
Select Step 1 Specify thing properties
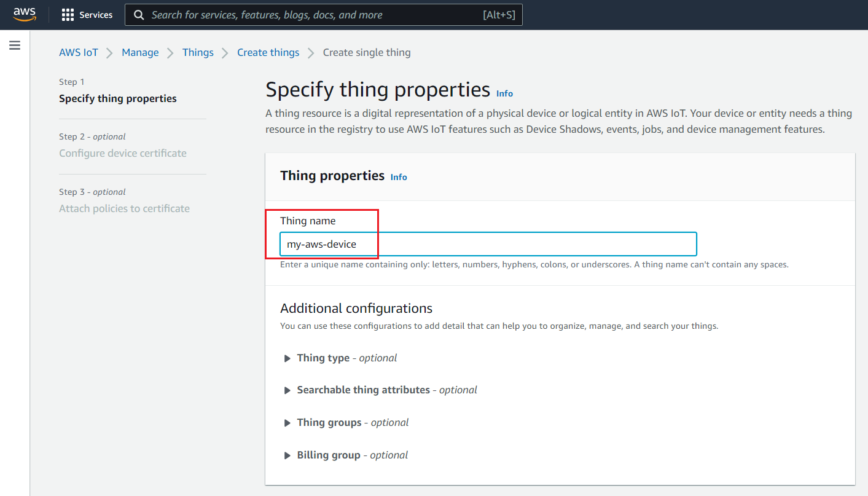click(117, 98)
